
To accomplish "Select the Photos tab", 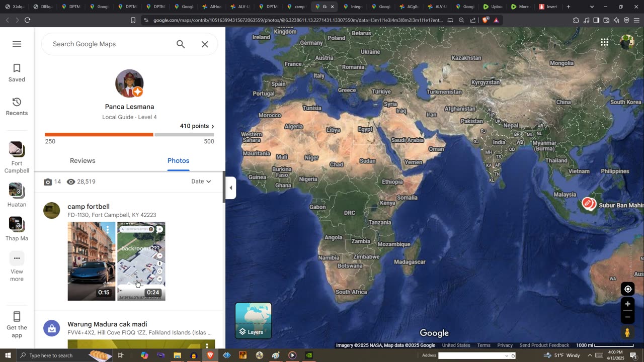I will tap(178, 161).
